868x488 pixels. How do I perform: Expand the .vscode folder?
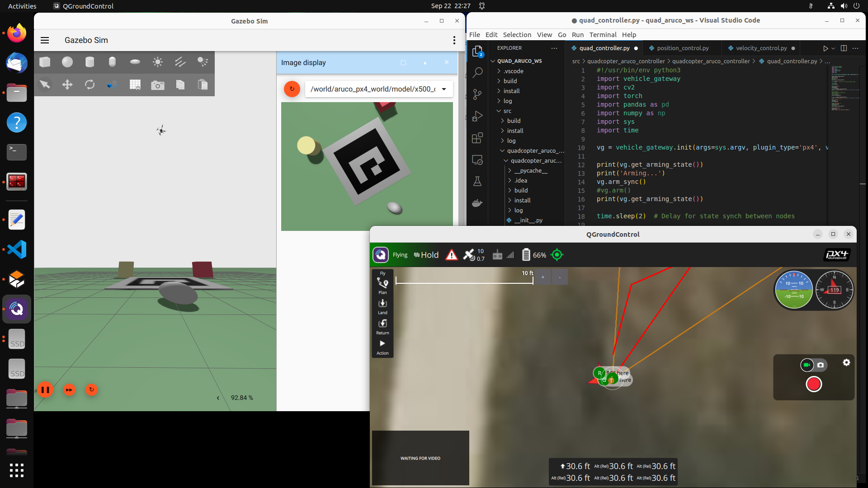point(514,71)
